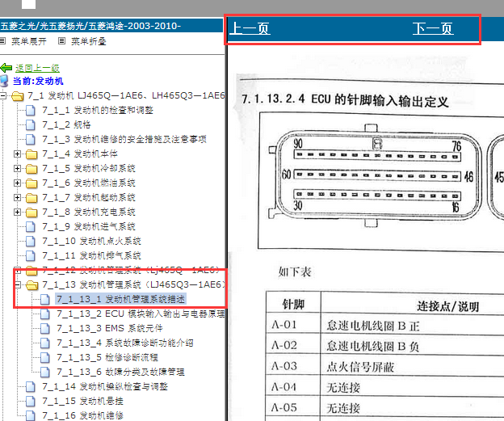Click document icon beside 7_1_14 发动机操纵检查

[x=31, y=386]
